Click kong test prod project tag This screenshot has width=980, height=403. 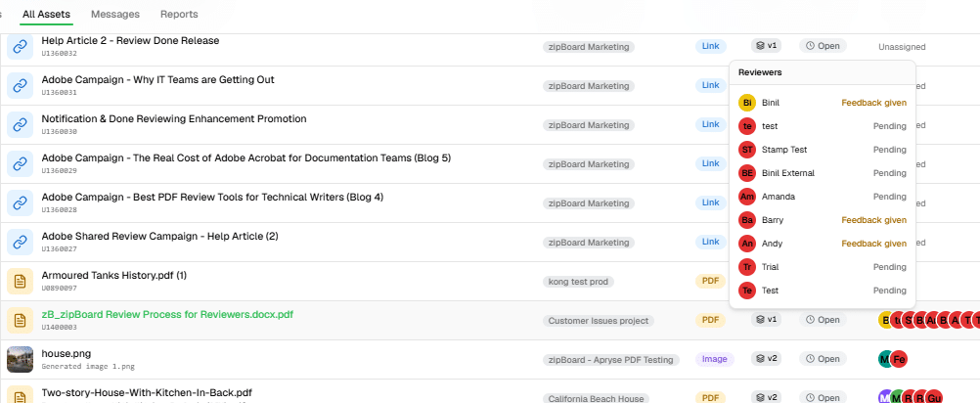579,281
